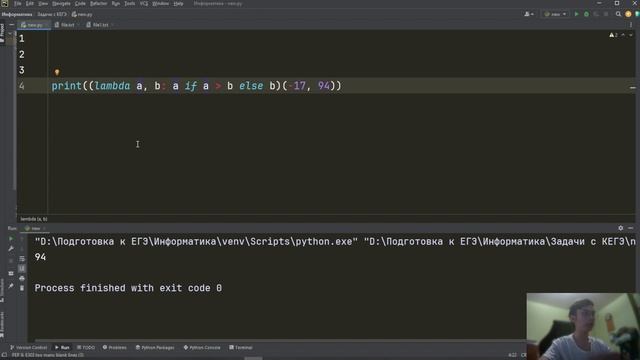640x360 pixels.
Task: Open Python Console tool window
Action: 202,348
